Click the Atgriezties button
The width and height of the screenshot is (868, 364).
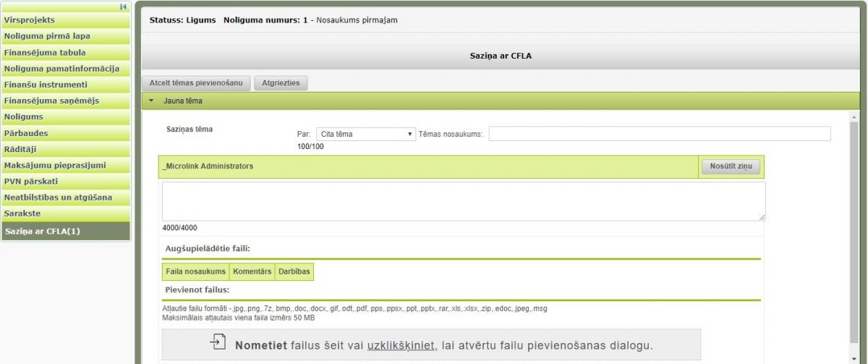281,82
